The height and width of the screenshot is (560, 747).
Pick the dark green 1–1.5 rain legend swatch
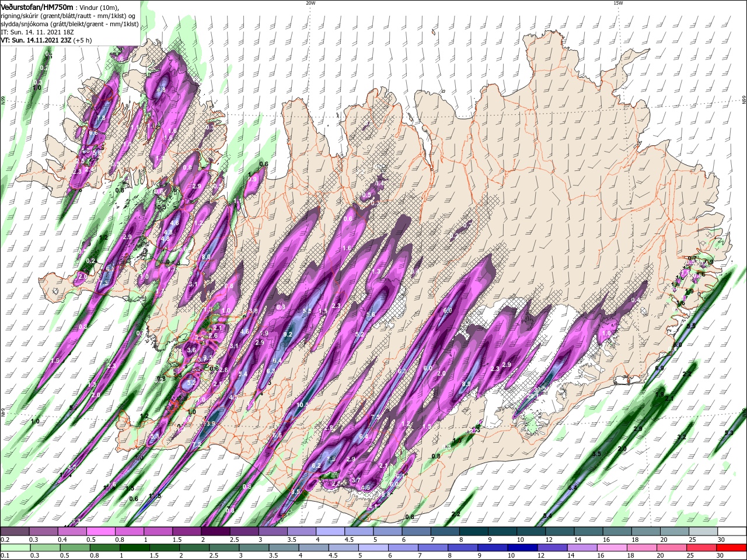(x=135, y=548)
